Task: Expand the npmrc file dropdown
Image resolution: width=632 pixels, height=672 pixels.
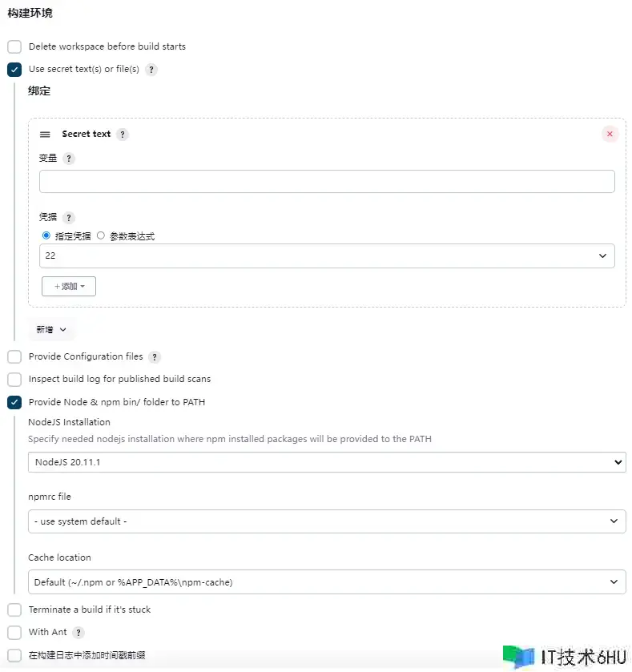Action: tap(327, 521)
